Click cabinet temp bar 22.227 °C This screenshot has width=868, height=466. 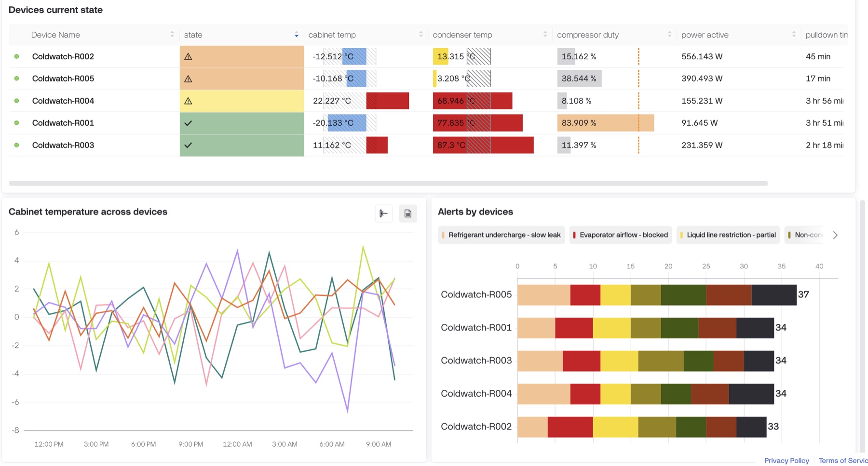click(388, 101)
